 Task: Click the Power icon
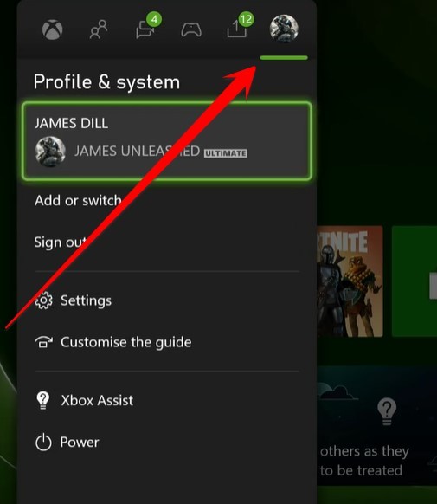43,443
